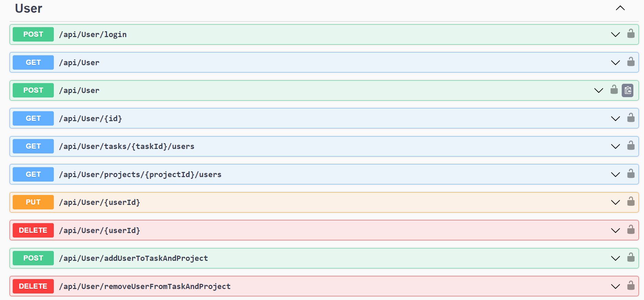Screen dimensions: 644x300
Task: Click lock icon on GET /api/User/{id}
Action: pos(631,118)
